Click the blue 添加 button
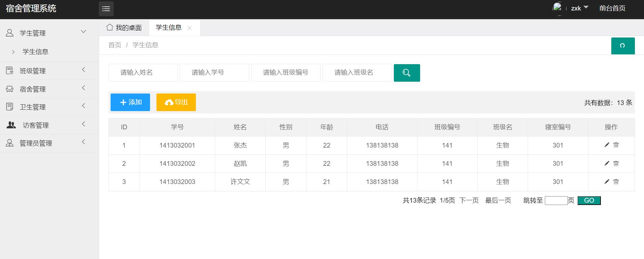 pos(130,102)
